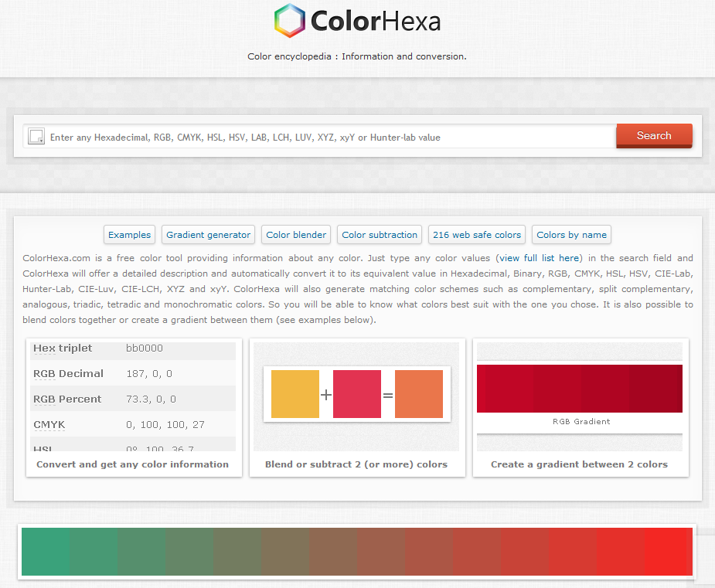Go to the Gradient generator page
Screen dimensions: 715x588
pyautogui.click(x=209, y=235)
